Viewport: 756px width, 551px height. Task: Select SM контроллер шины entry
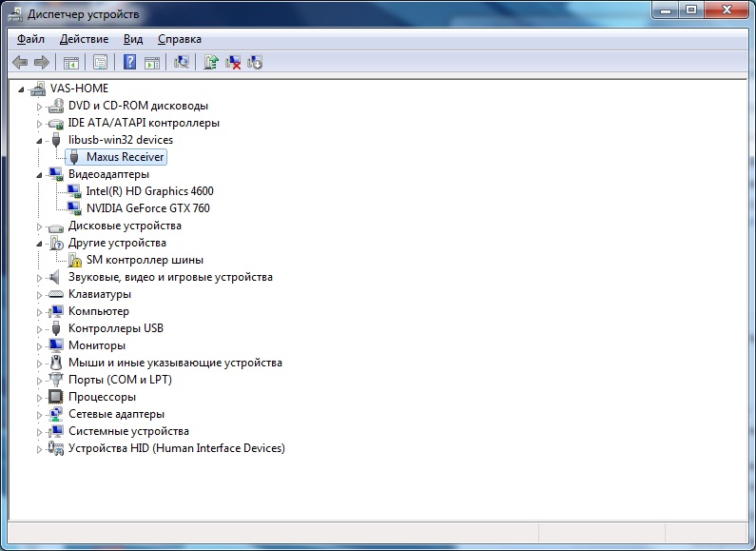(145, 260)
